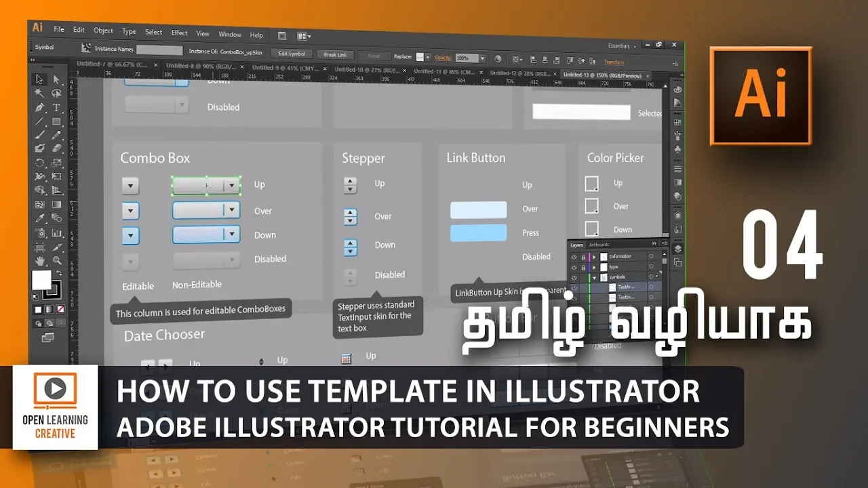Pick the Rotate tool
The height and width of the screenshot is (488, 868).
(40, 163)
